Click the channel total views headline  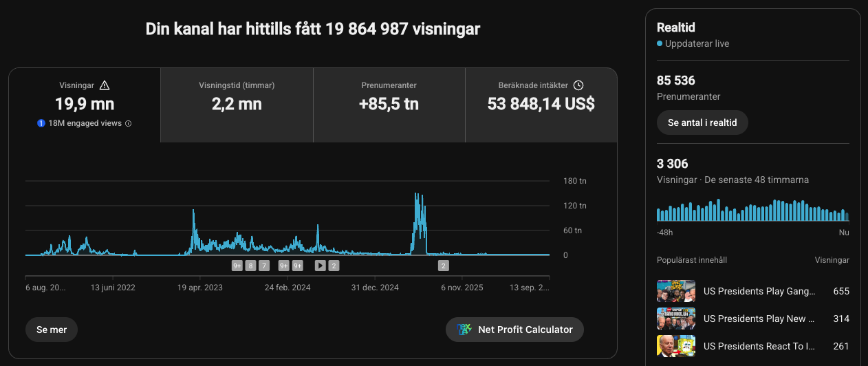click(313, 29)
